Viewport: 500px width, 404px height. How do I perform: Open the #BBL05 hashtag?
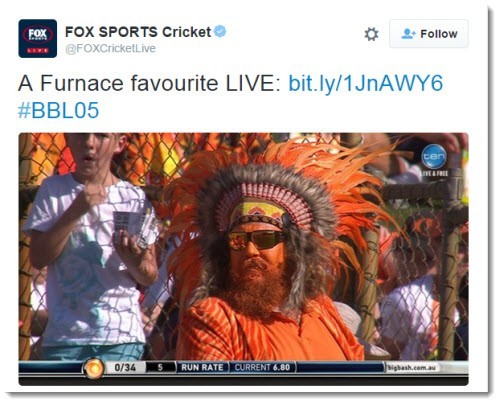pyautogui.click(x=59, y=110)
